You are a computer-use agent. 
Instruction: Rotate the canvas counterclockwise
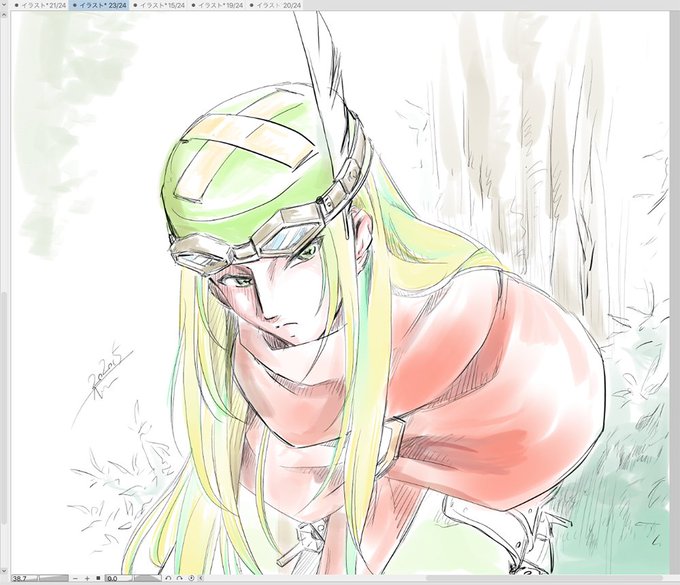[x=168, y=578]
